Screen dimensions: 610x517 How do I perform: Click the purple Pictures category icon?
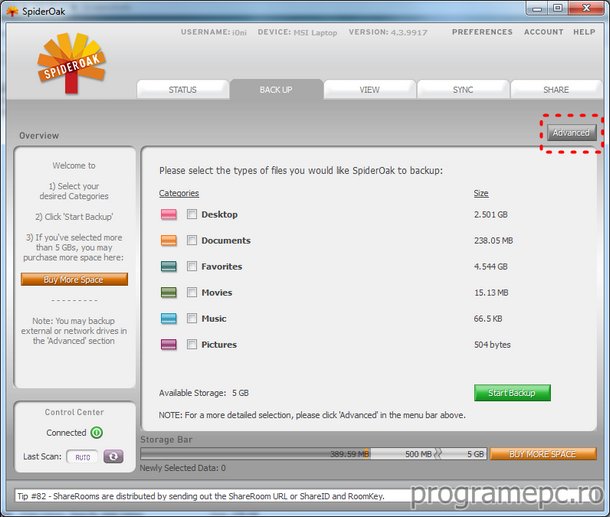click(168, 345)
